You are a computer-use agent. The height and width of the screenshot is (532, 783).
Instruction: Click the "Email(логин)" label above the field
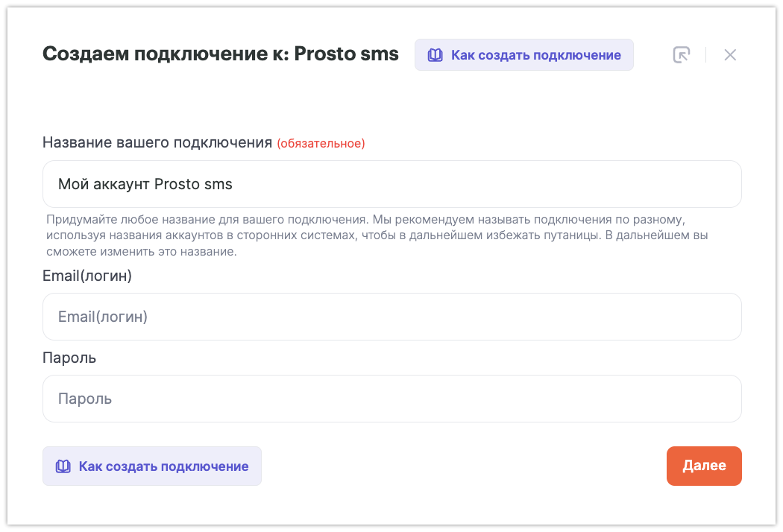(87, 276)
